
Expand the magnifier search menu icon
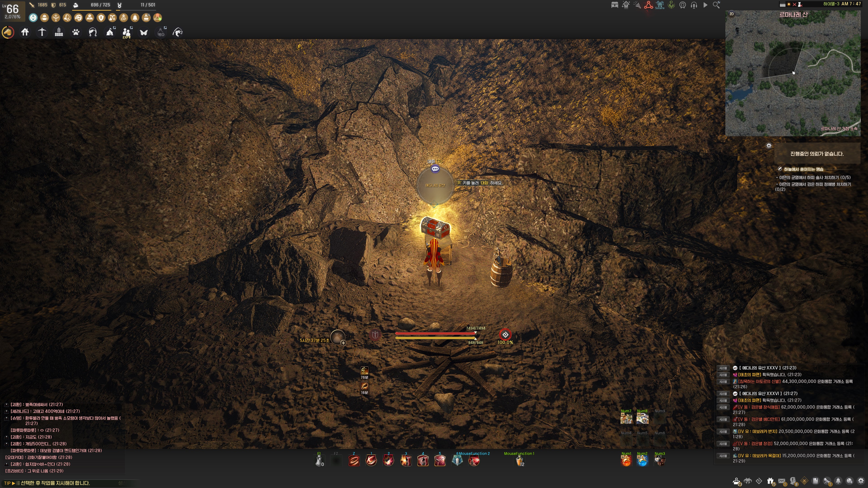tap(716, 5)
